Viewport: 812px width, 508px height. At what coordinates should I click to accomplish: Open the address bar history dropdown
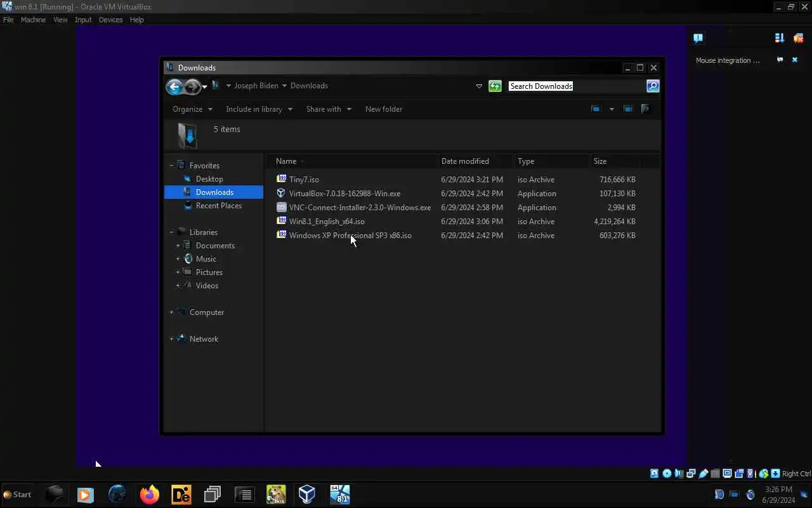point(479,86)
